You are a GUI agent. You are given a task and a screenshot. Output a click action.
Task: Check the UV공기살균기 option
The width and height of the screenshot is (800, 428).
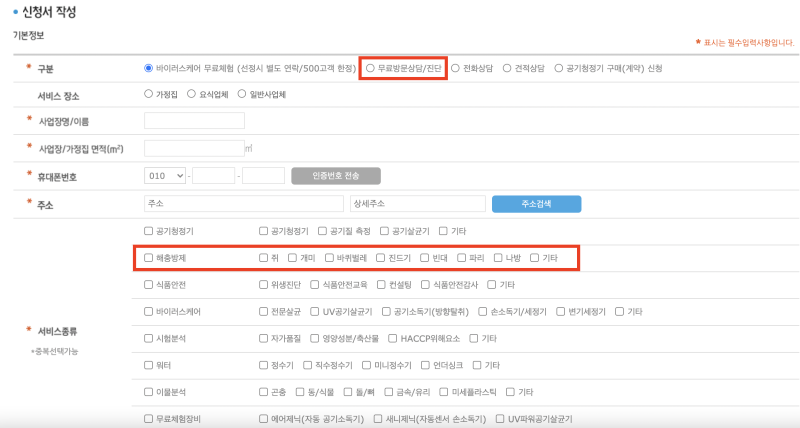pos(315,311)
